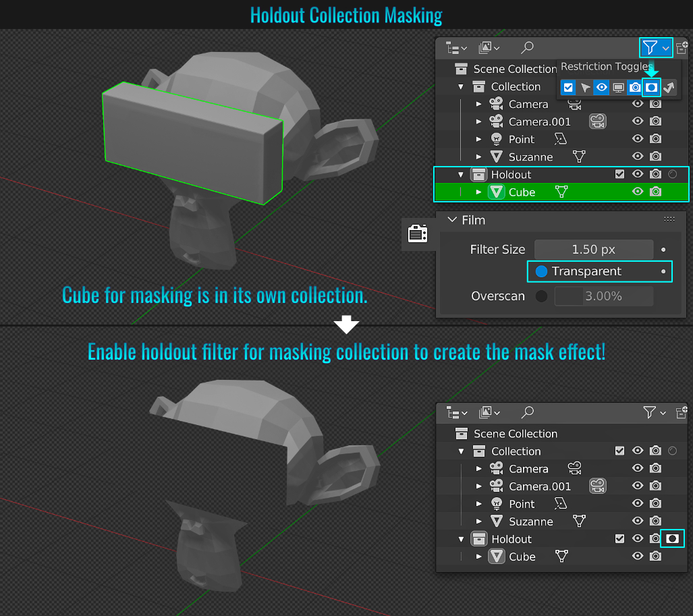Enable the Transparent film checkbox

point(541,271)
